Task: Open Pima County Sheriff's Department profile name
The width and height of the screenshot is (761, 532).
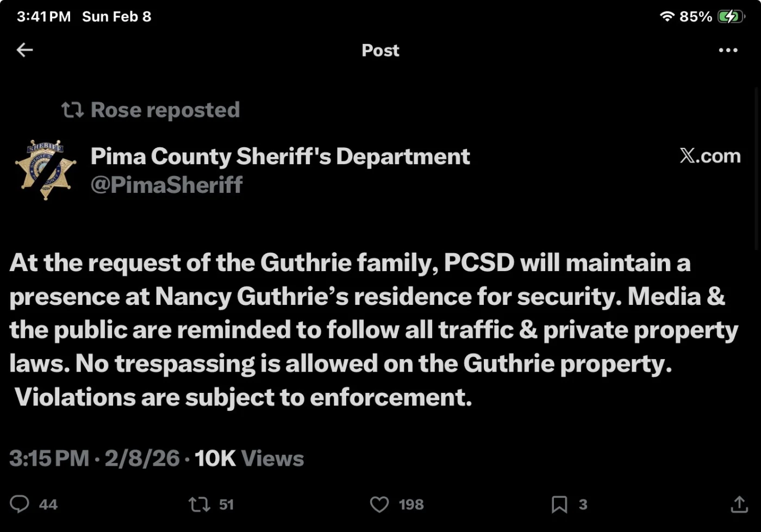Action: click(280, 157)
